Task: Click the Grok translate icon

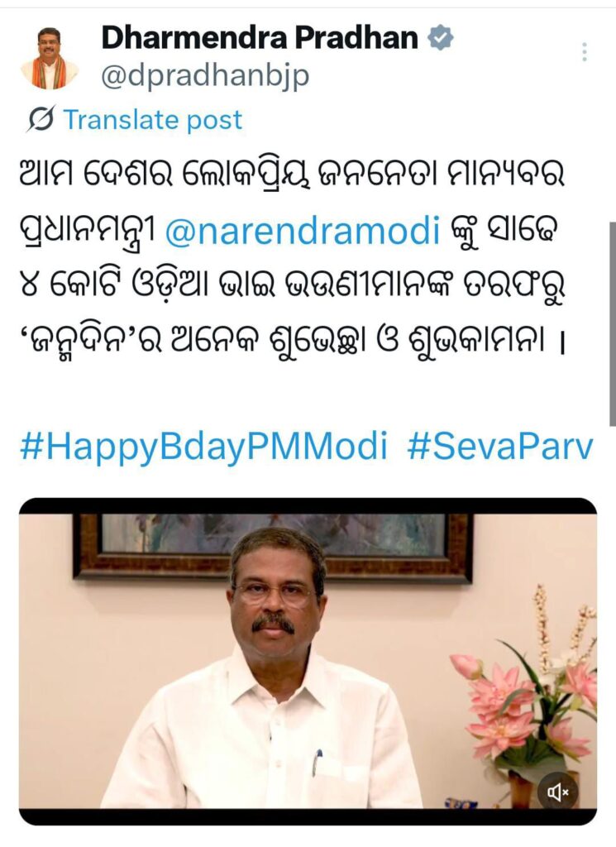Action: click(41, 119)
